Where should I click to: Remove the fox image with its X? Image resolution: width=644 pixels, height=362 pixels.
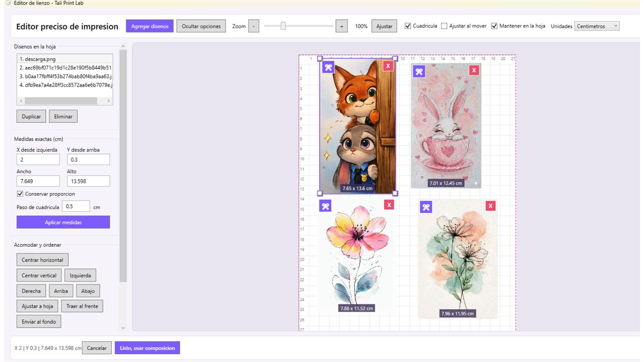click(x=388, y=66)
